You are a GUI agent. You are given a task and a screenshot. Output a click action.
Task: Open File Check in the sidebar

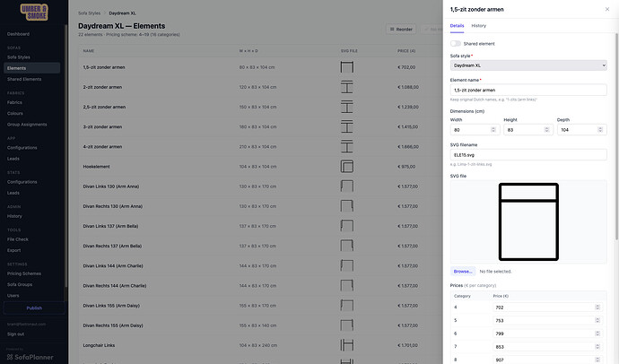[x=18, y=239]
